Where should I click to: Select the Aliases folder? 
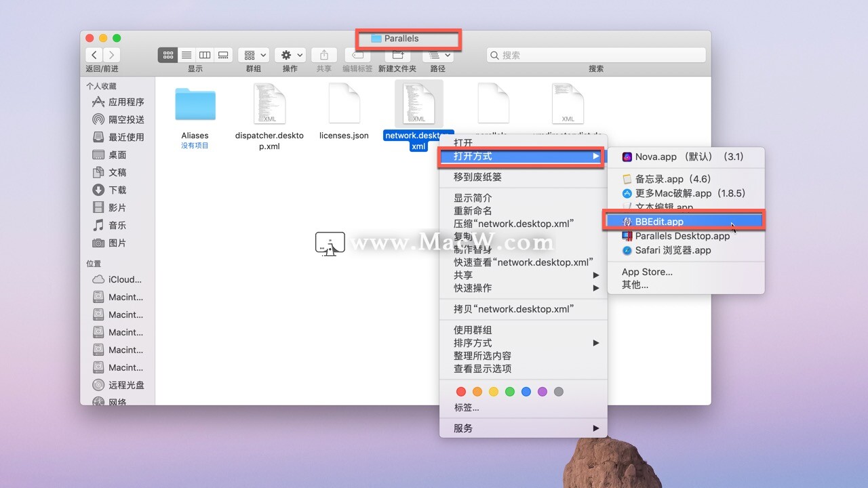pos(195,105)
